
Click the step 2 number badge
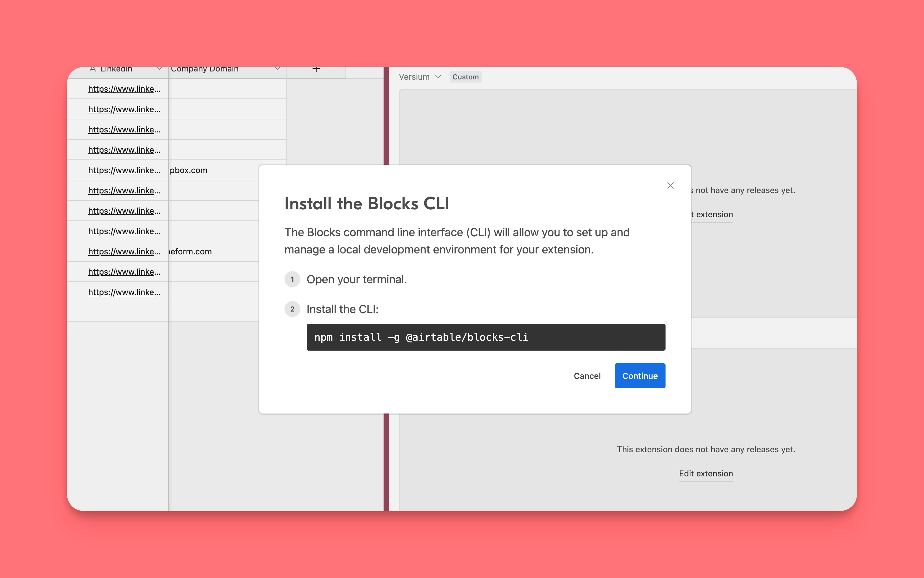(x=292, y=309)
